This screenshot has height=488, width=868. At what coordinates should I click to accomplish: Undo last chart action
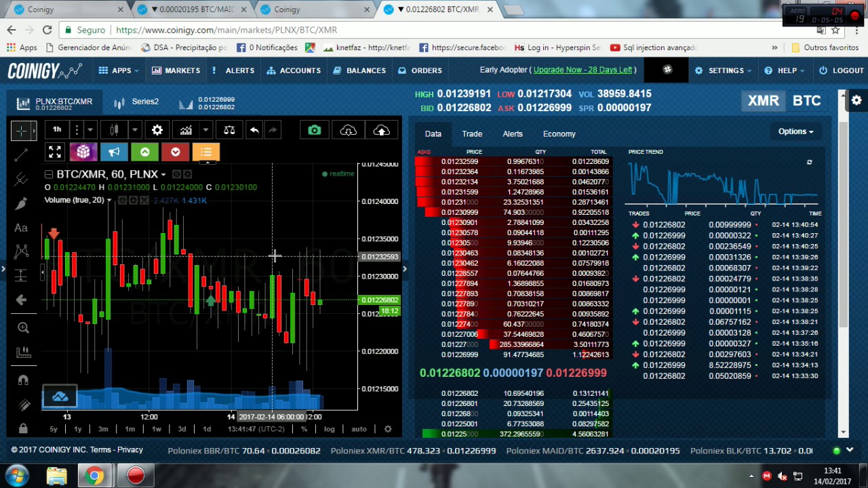tap(254, 130)
